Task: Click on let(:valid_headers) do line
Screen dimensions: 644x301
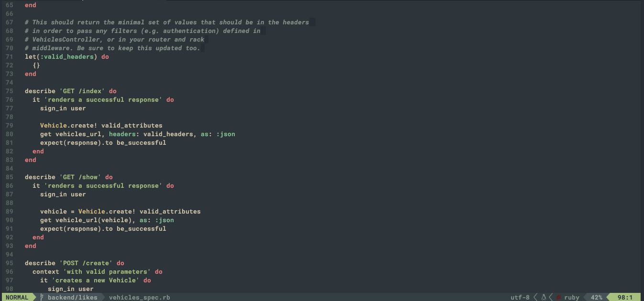Action: click(x=67, y=56)
